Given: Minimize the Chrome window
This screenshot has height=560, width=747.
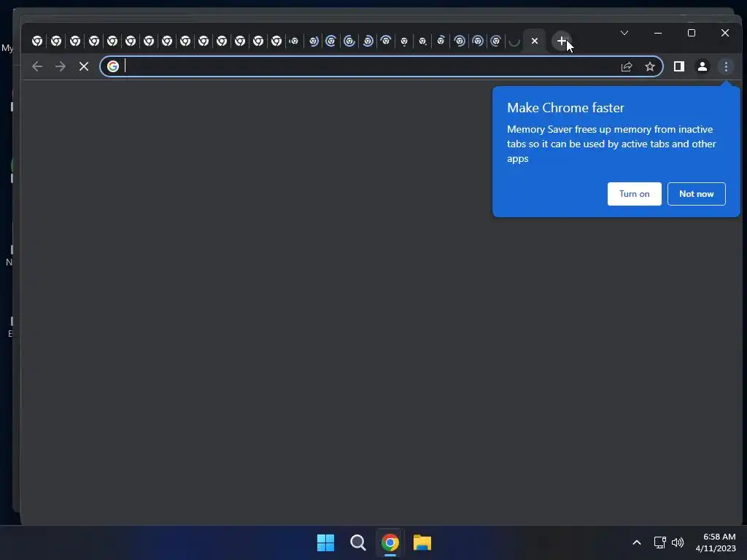Looking at the screenshot, I should click(x=658, y=33).
